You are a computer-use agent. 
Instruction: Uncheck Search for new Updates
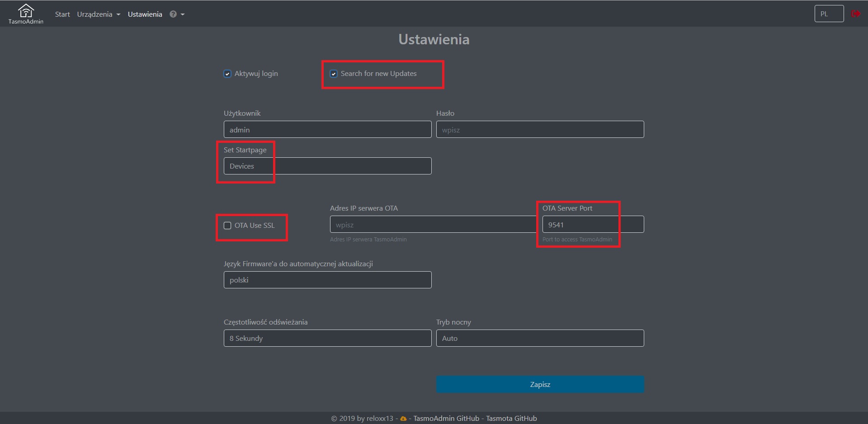pos(334,74)
